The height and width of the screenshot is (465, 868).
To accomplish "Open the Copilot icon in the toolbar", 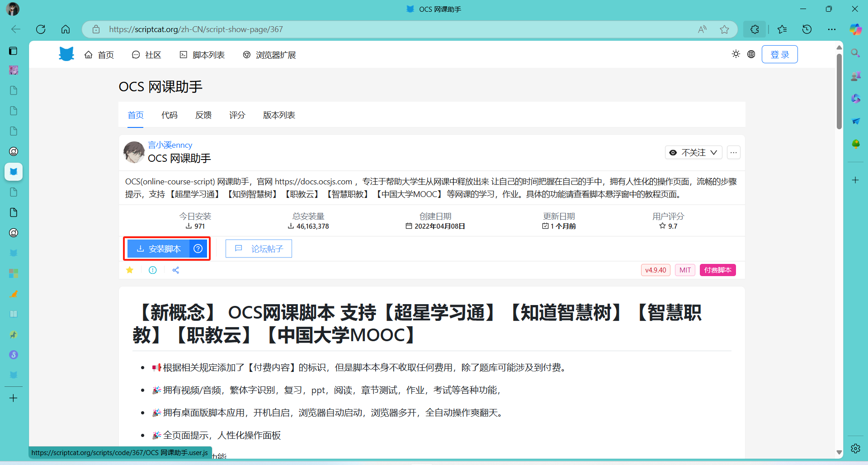I will (856, 29).
